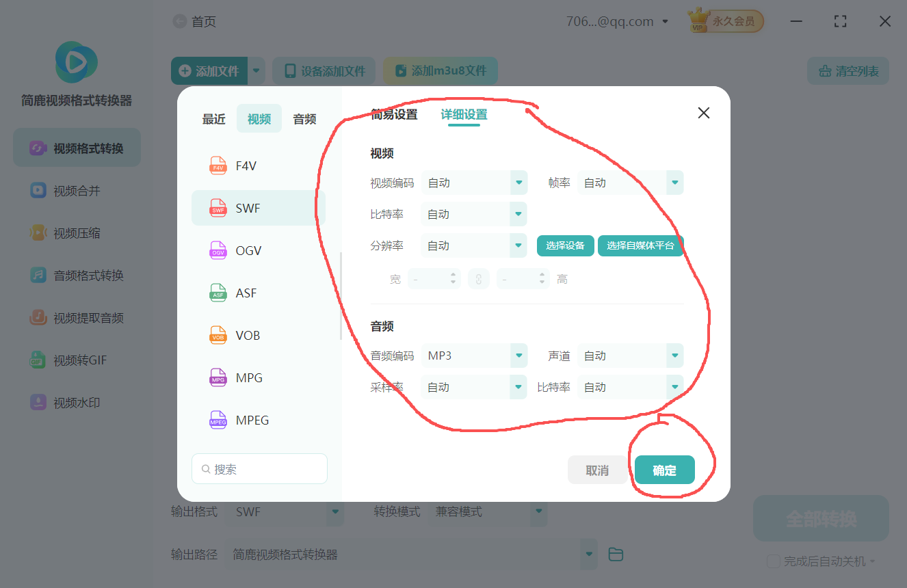Click the 视频提取音频 sidebar icon
907x588 pixels.
coord(38,318)
